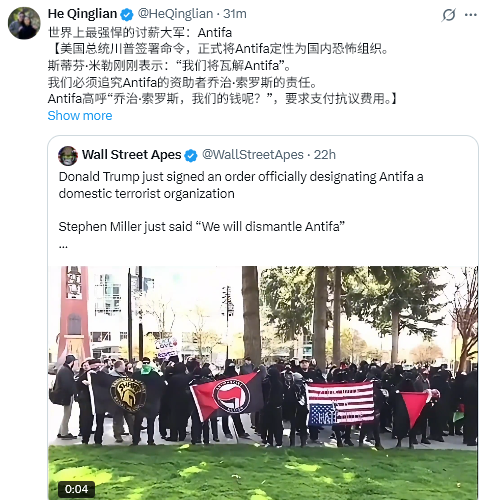This screenshot has height=500, width=485.
Task: Open the three-dot more options menu
Action: tap(470, 15)
